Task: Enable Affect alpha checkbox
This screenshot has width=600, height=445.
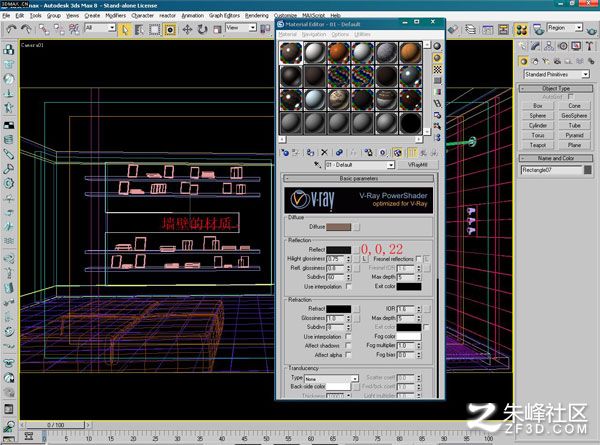Action: [348, 355]
